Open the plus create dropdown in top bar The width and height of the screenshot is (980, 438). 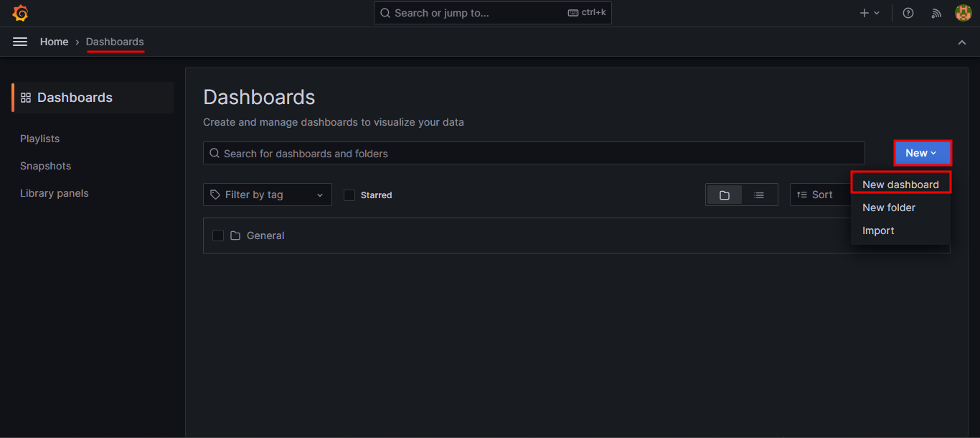869,12
